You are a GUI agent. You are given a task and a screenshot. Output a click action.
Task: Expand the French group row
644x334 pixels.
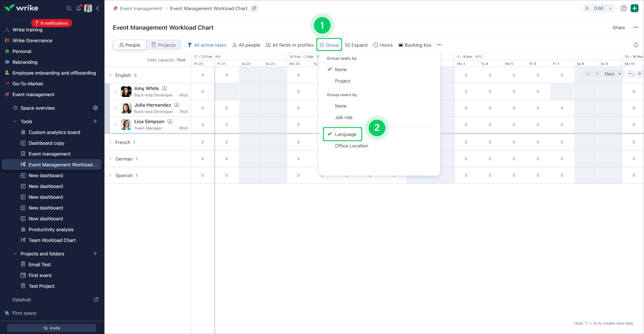pos(110,142)
